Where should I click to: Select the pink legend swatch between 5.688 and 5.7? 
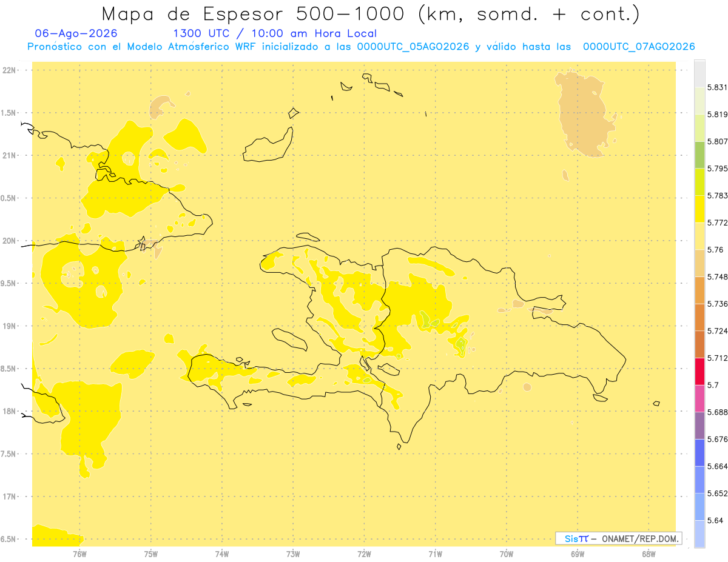699,398
